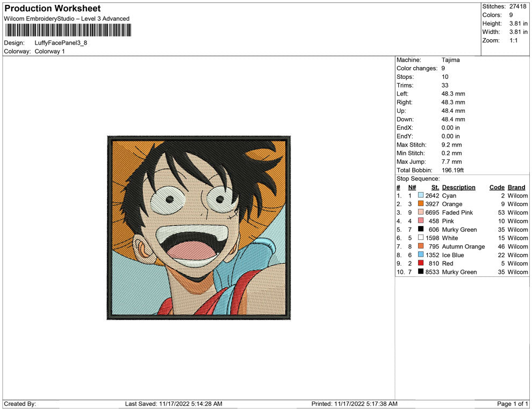Click the Left value 48.3 mm
The height and width of the screenshot is (409, 532).
click(454, 93)
